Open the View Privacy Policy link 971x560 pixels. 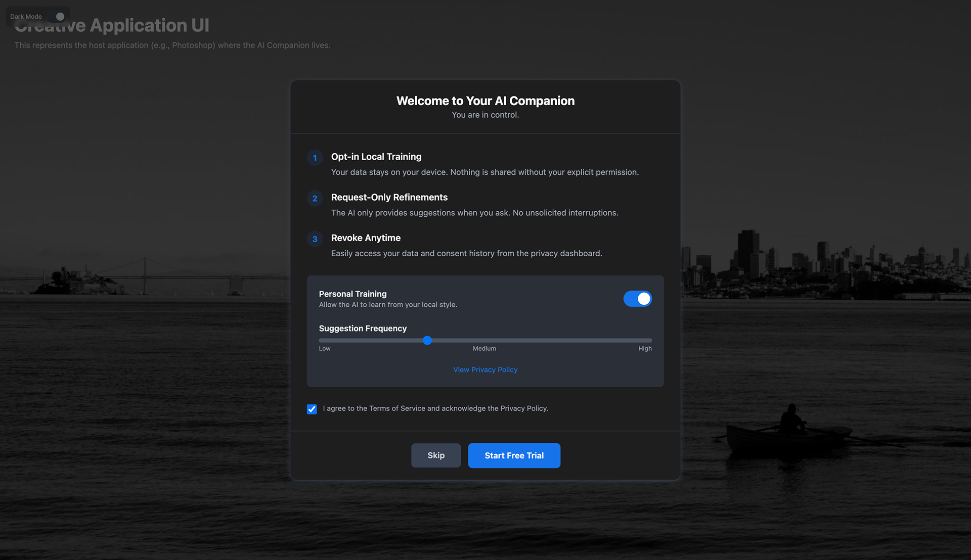point(485,369)
